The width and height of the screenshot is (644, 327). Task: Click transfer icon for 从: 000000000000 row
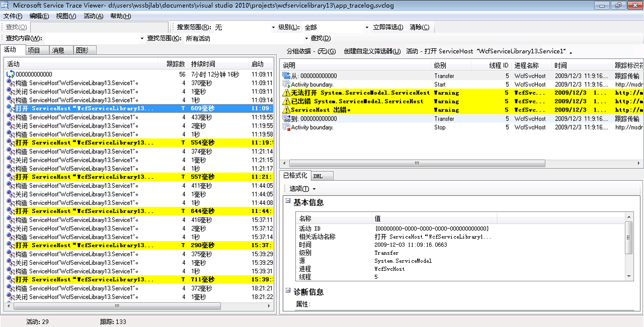click(x=286, y=76)
